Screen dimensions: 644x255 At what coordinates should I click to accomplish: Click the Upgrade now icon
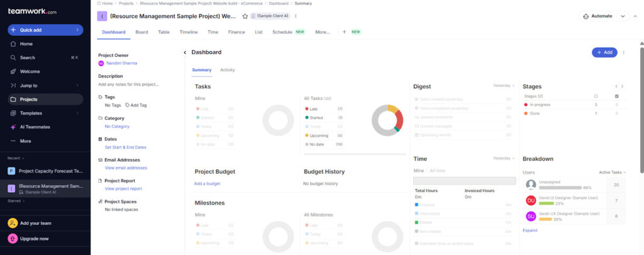[13, 239]
